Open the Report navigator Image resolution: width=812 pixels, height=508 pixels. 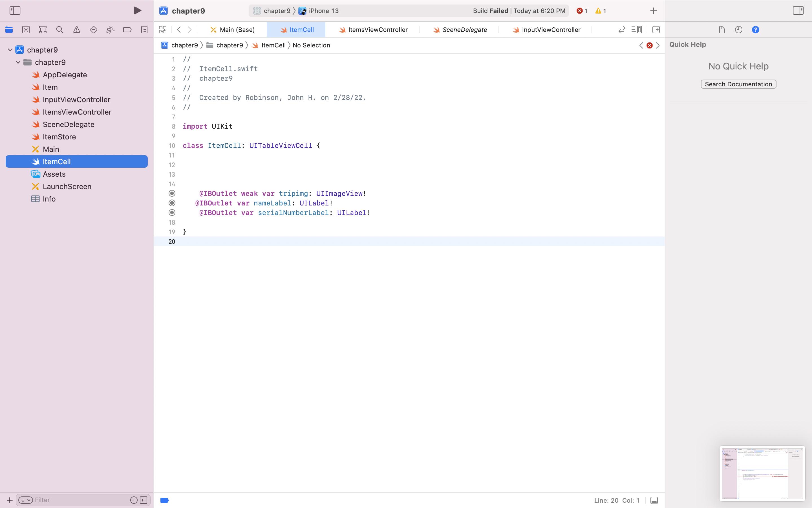pos(144,30)
